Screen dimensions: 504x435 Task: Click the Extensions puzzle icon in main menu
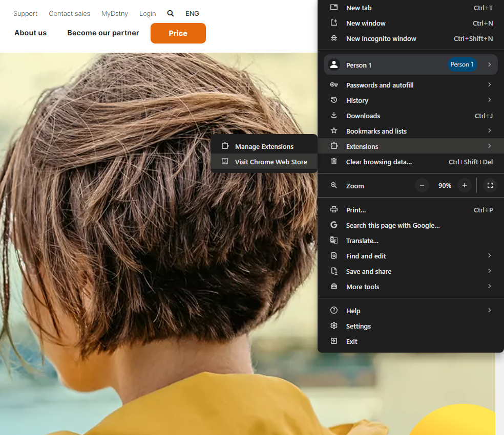click(x=334, y=146)
